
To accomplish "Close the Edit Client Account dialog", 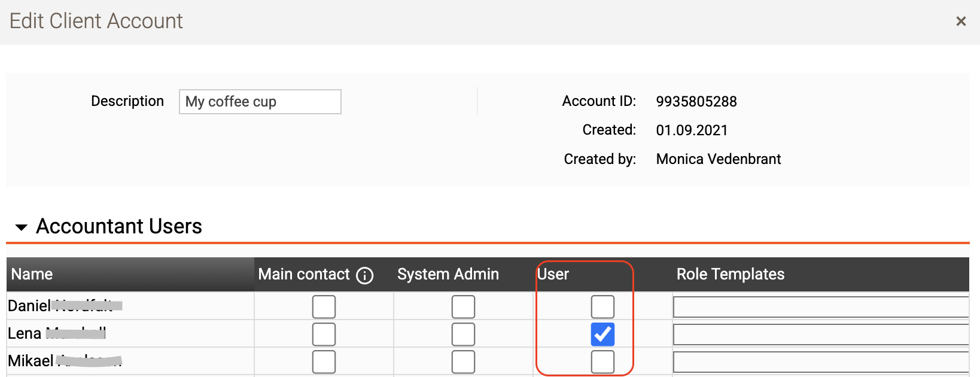I will [961, 22].
